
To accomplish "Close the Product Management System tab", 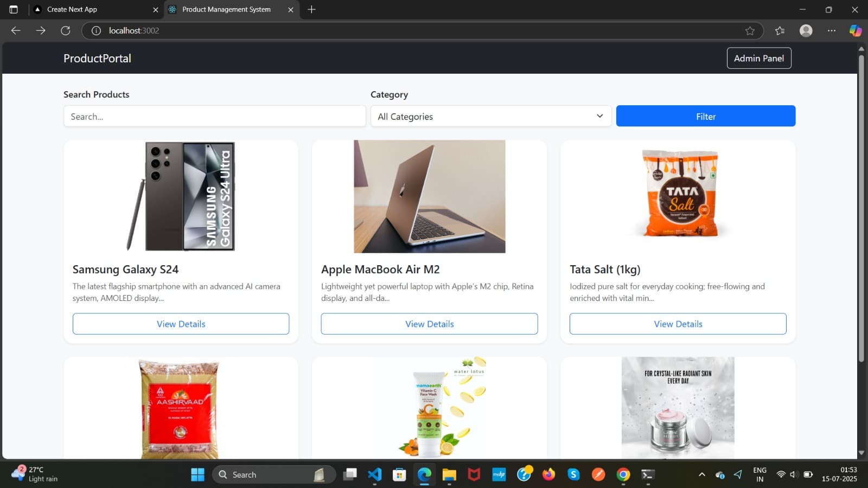I will [291, 10].
